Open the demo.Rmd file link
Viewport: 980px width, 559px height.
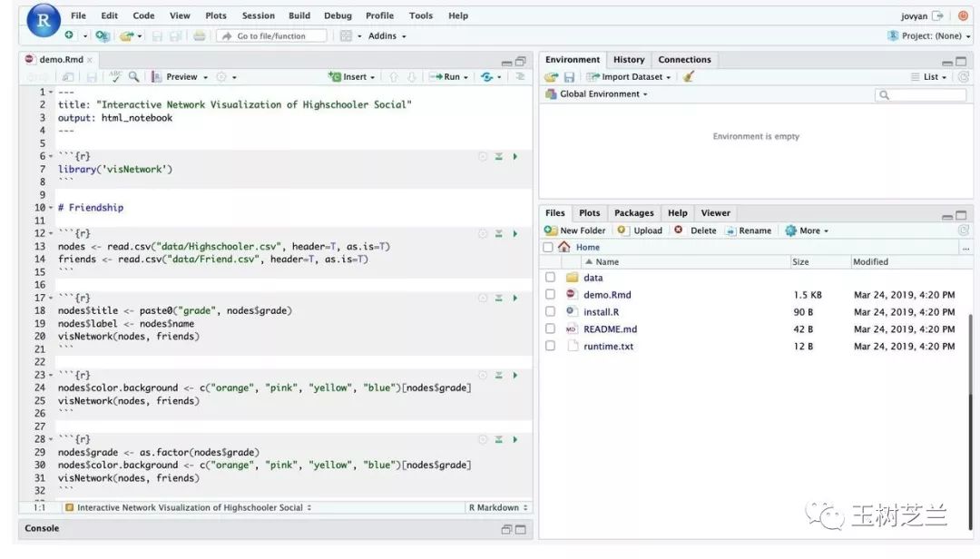(x=607, y=295)
